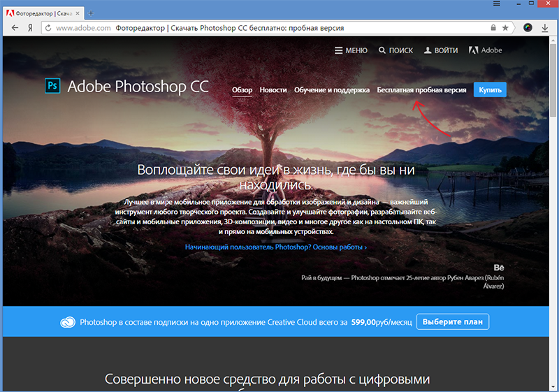Open Начинающий пользователь Photoshop? Основы работы link
This screenshot has height=392, width=559.
(x=276, y=247)
